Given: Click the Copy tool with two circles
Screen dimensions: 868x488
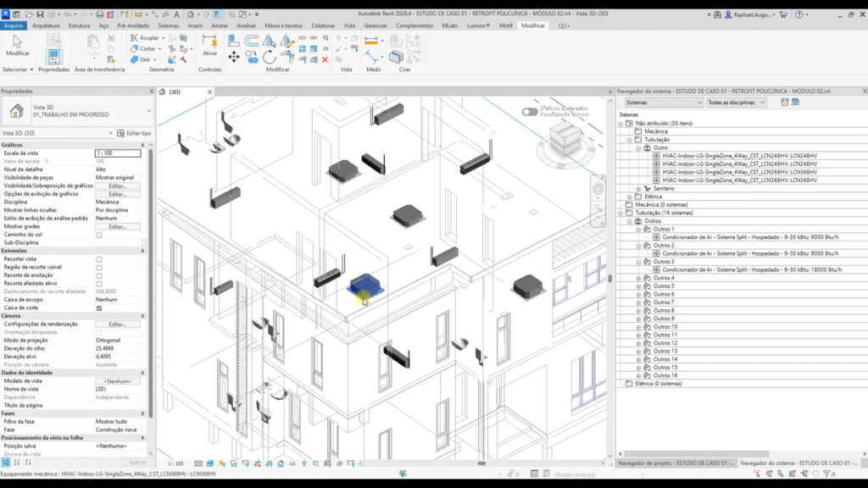Looking at the screenshot, I should click(252, 57).
